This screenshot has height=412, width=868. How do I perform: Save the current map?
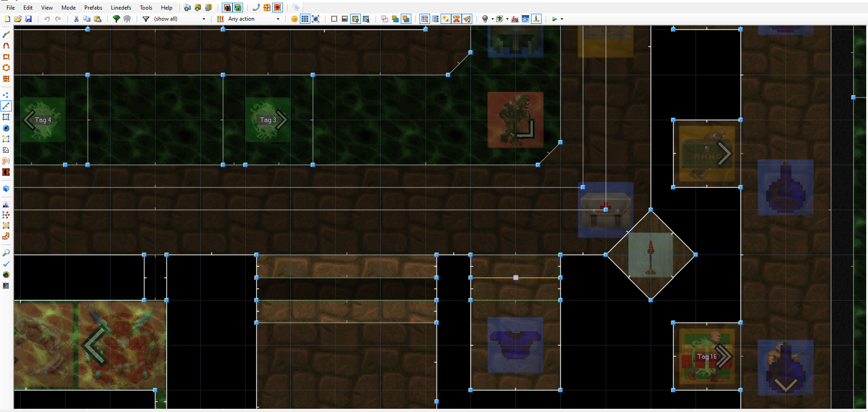coord(28,19)
